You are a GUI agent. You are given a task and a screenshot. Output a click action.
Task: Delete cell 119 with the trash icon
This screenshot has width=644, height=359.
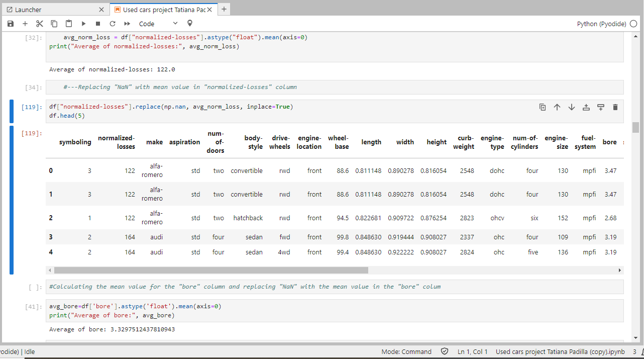[x=615, y=107]
